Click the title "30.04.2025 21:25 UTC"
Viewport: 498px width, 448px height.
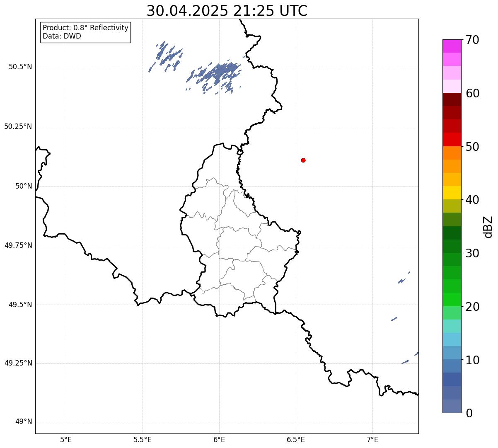pyautogui.click(x=227, y=11)
